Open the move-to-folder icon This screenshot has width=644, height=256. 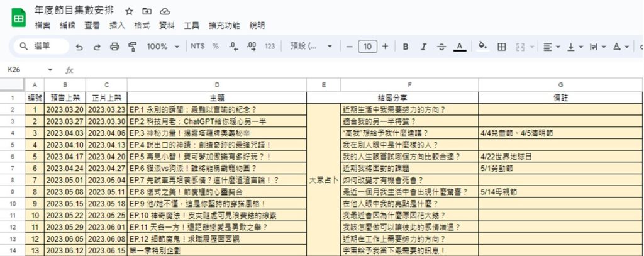coord(147,11)
